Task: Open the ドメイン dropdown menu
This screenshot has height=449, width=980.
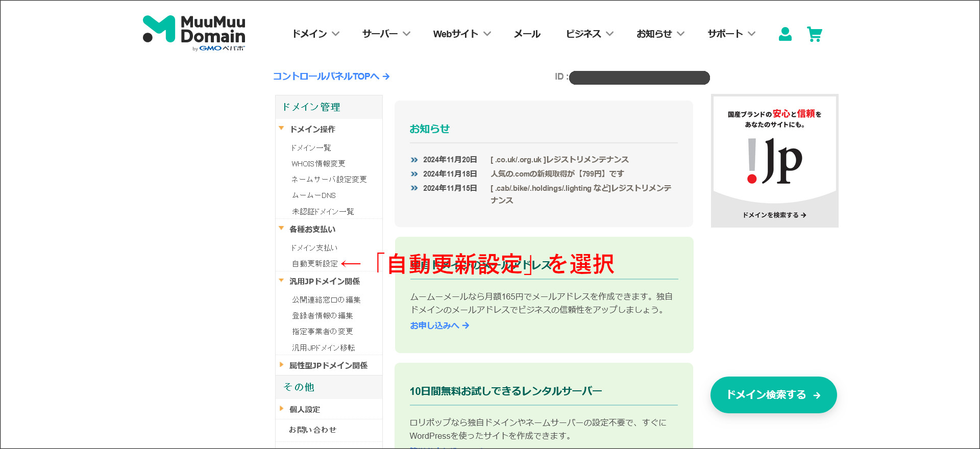Action: [x=315, y=34]
